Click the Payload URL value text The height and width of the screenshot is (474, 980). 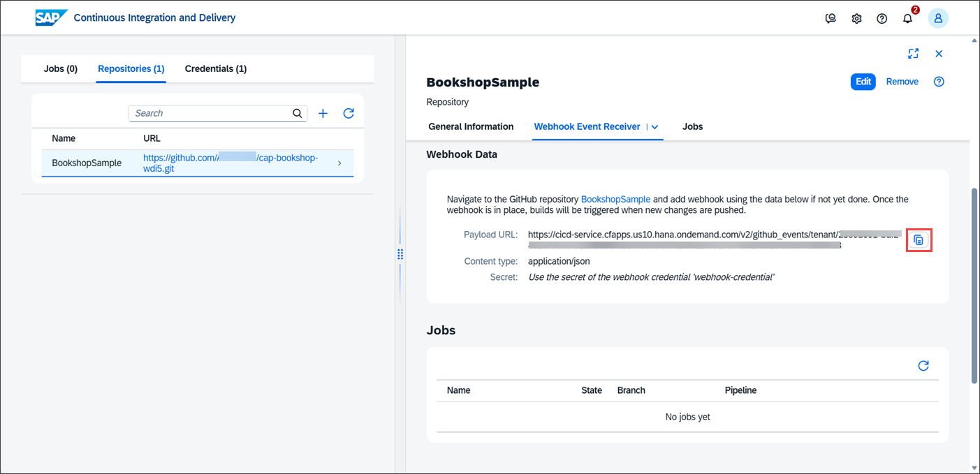point(714,240)
